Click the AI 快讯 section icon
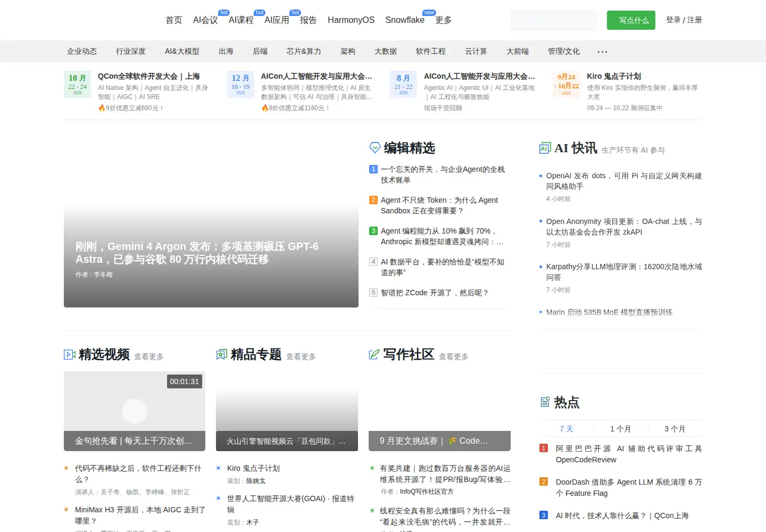The image size is (766, 532). (545, 148)
